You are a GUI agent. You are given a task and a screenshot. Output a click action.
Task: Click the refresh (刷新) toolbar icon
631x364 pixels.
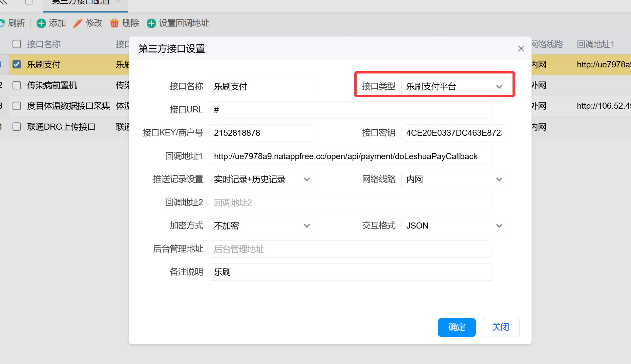(x=2, y=23)
